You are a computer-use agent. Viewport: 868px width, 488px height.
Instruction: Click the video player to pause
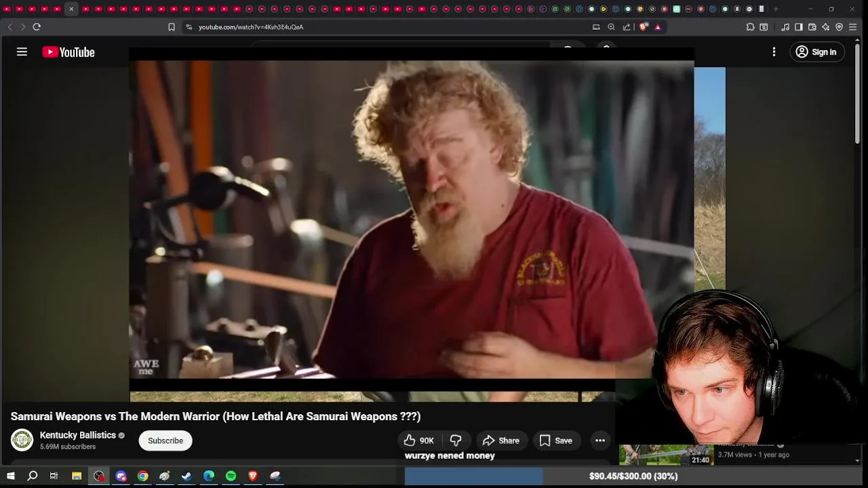point(412,220)
